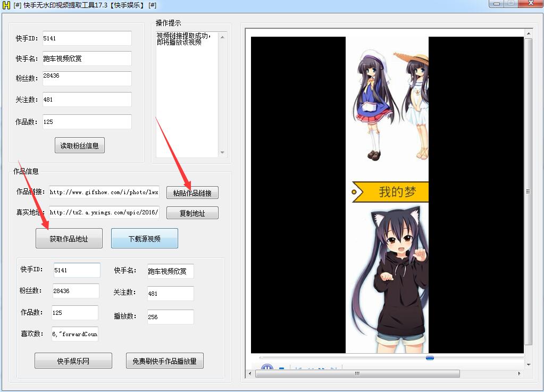Click the 操作提示 group title
The image size is (544, 392).
[x=168, y=23]
